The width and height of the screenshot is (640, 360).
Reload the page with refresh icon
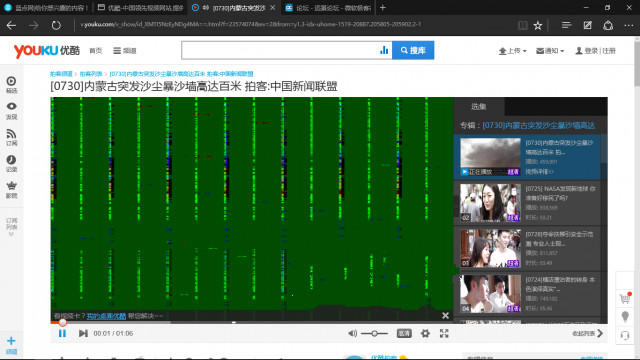tap(56, 25)
